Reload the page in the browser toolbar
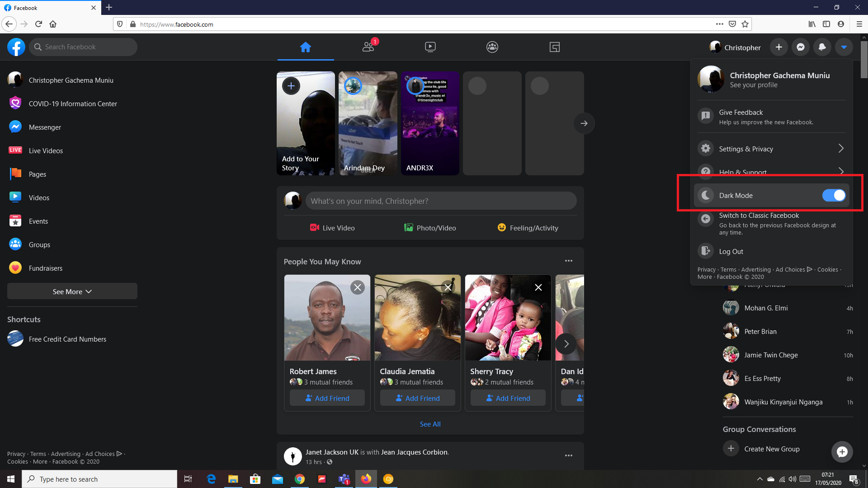The width and height of the screenshot is (868, 488). click(x=38, y=24)
